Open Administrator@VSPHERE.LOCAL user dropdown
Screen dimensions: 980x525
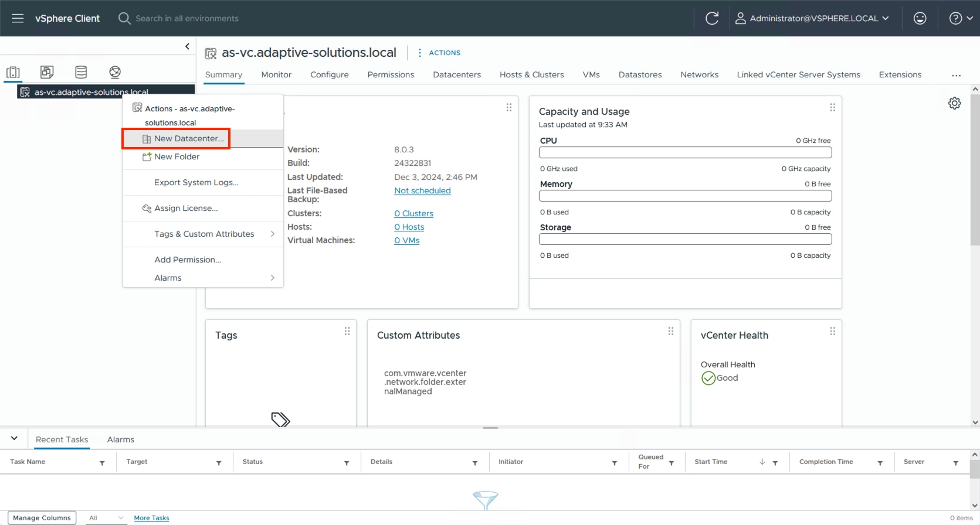coord(812,18)
